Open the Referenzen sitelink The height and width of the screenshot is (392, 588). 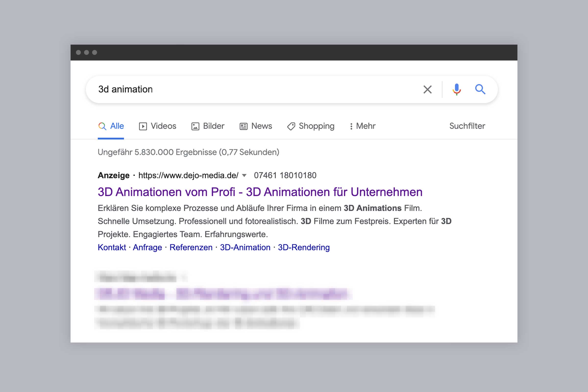pyautogui.click(x=191, y=247)
